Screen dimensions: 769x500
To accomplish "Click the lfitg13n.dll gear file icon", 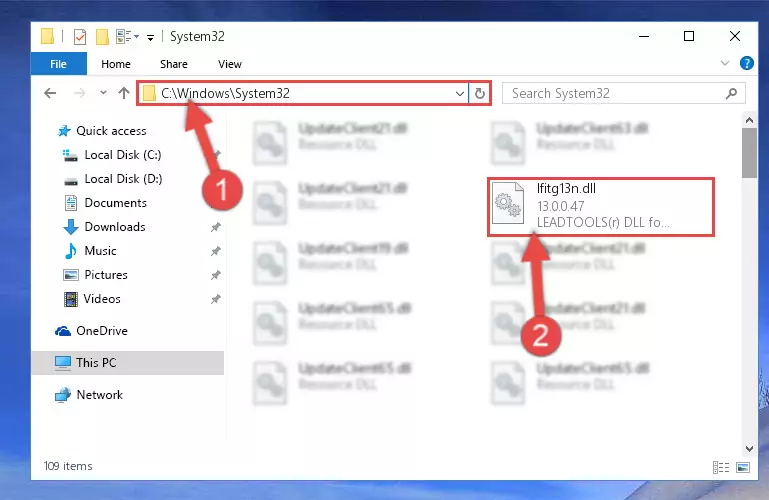I will click(508, 203).
